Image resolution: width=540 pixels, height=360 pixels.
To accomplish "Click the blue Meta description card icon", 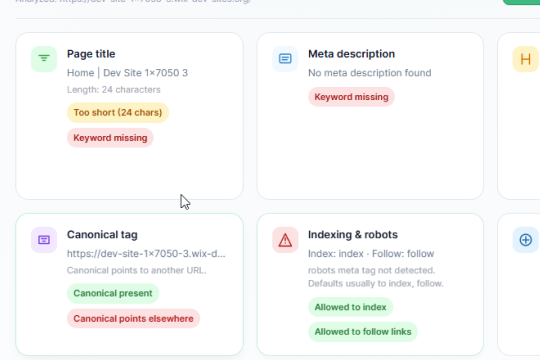I will tap(285, 59).
